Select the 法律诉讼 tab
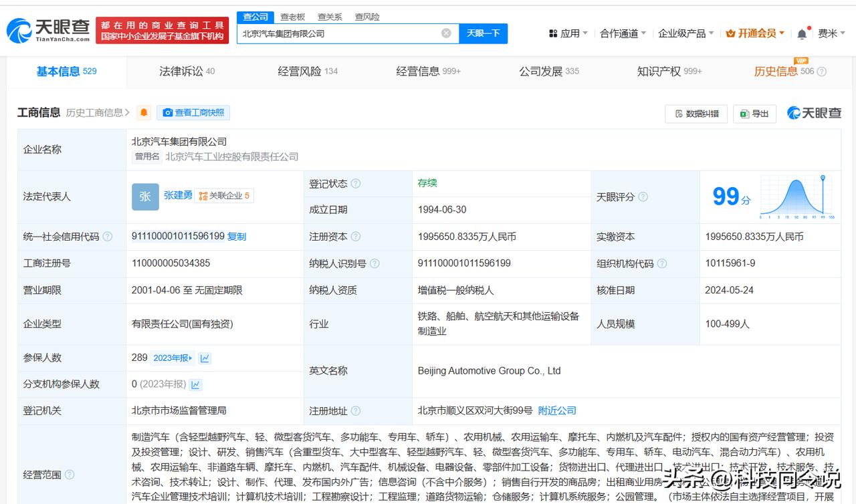The image size is (856, 504). [x=187, y=72]
